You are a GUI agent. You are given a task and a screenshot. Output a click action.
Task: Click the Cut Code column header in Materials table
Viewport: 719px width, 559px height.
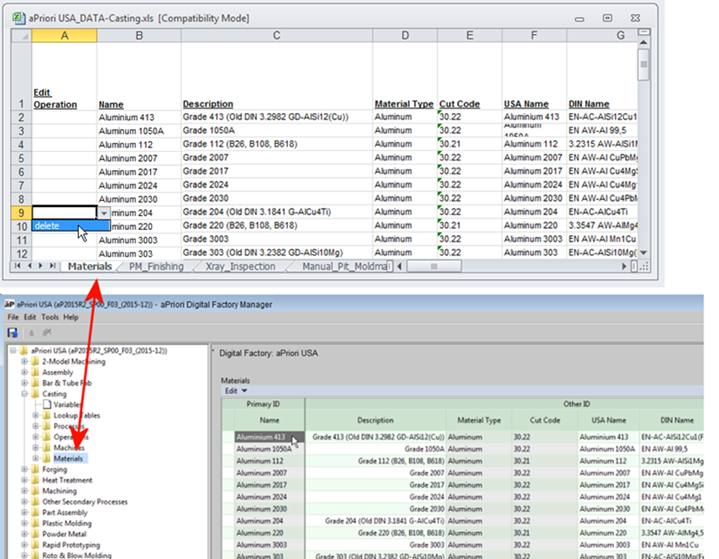tap(545, 420)
